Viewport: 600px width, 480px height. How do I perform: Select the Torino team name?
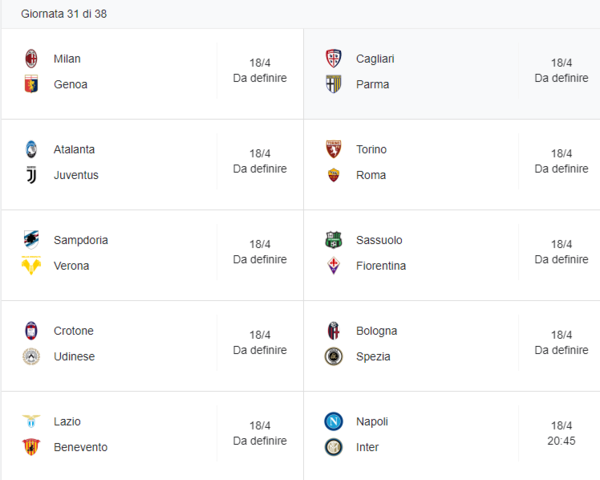coord(371,149)
